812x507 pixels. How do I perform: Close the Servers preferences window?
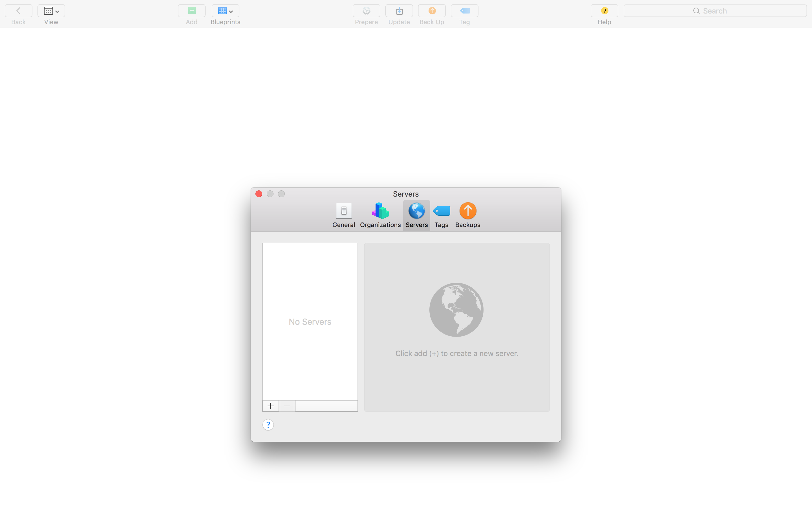click(259, 194)
